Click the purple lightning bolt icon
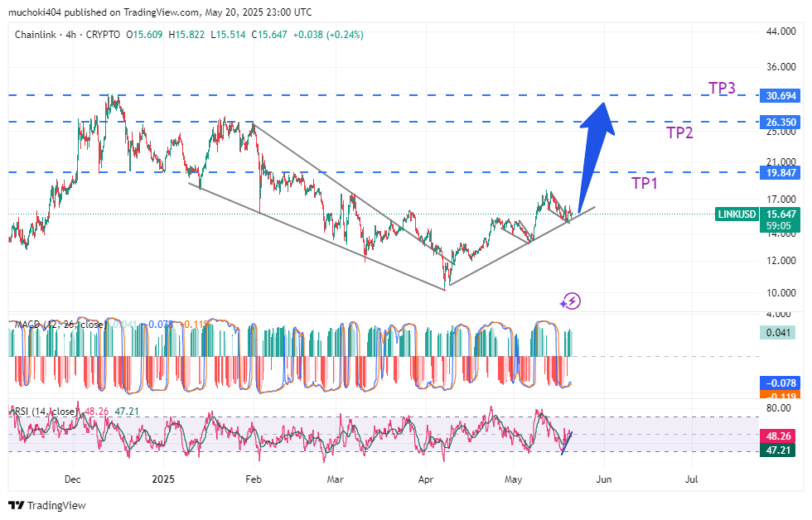Screen dimensions: 812x520 pos(570,301)
